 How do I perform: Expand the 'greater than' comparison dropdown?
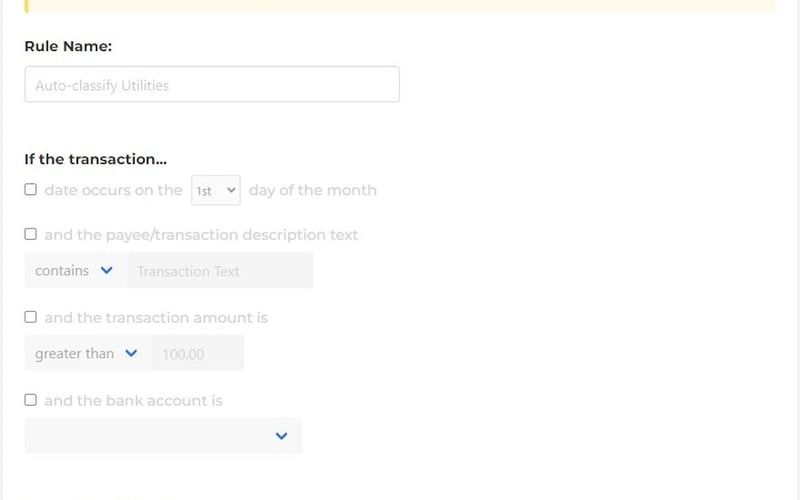point(86,354)
